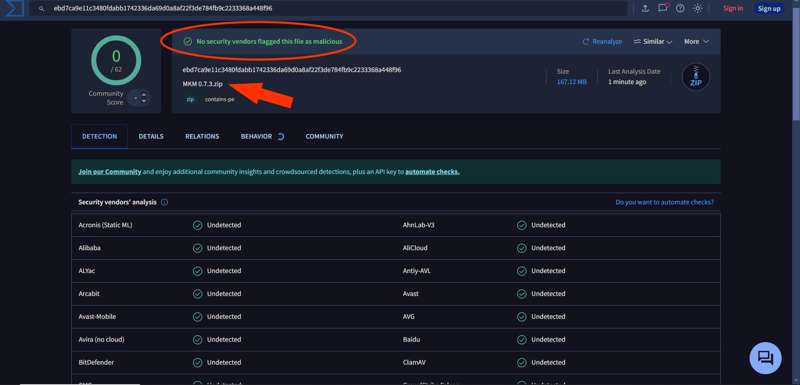
Task: Click the BitDefender vendor name
Action: 96,363
